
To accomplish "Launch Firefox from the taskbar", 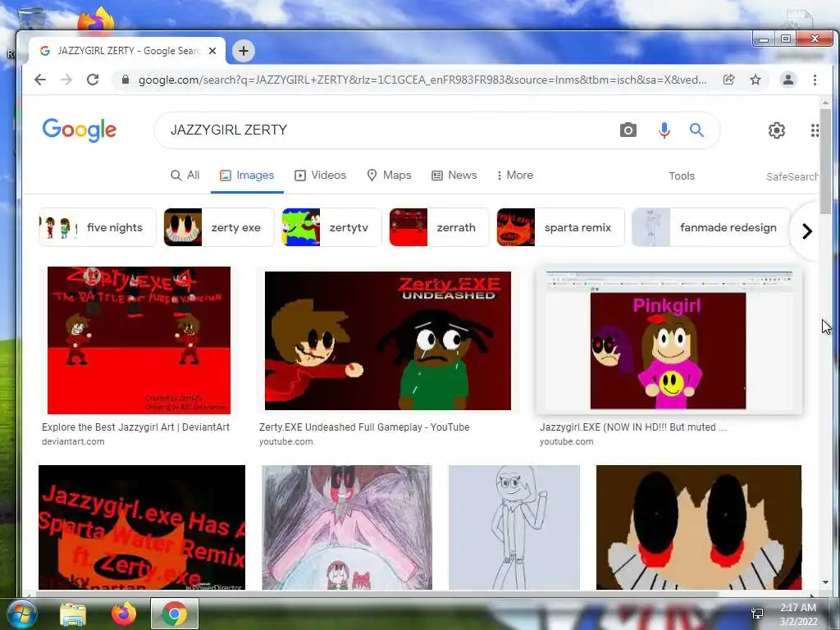I will [x=123, y=614].
